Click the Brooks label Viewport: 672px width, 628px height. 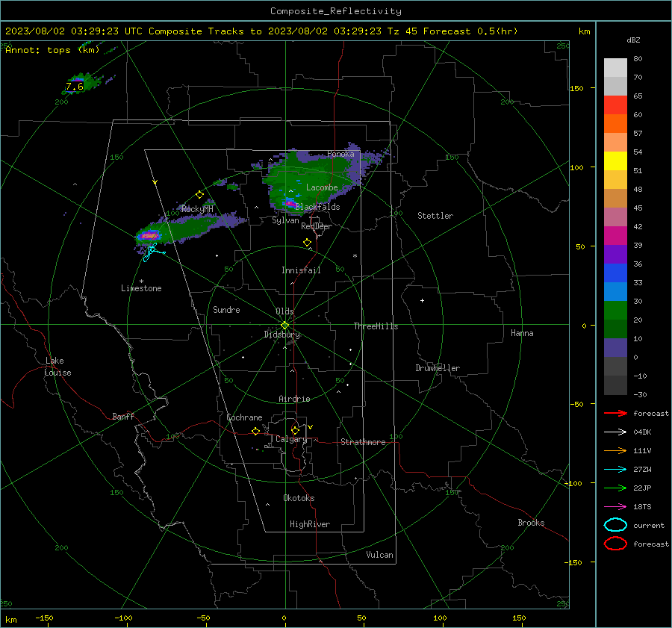(531, 523)
